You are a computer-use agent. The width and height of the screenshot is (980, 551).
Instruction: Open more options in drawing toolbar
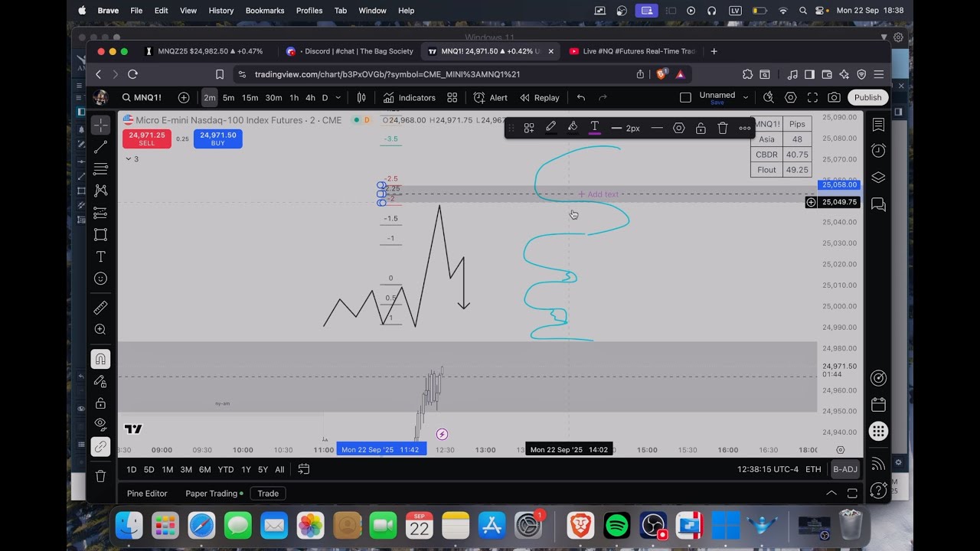pyautogui.click(x=744, y=128)
